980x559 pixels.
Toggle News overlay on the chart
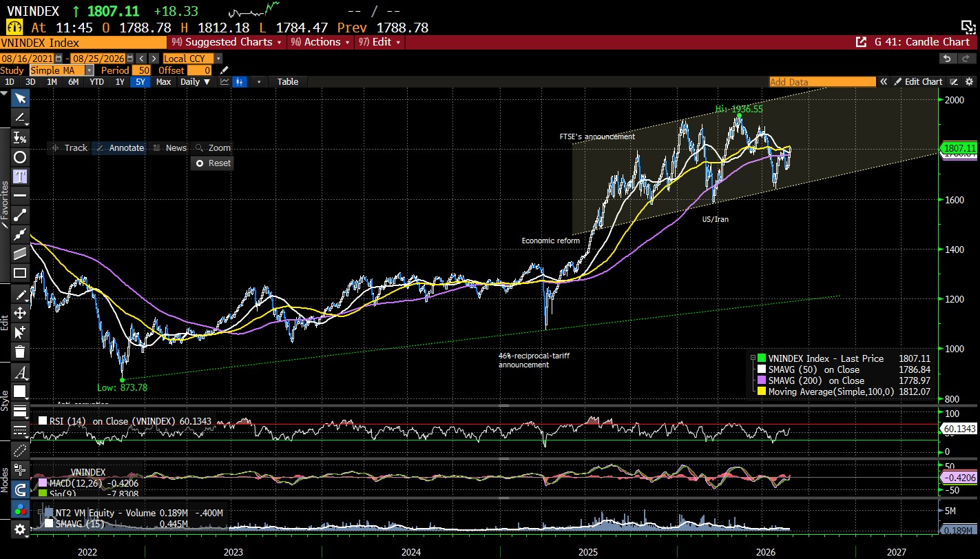click(x=169, y=148)
